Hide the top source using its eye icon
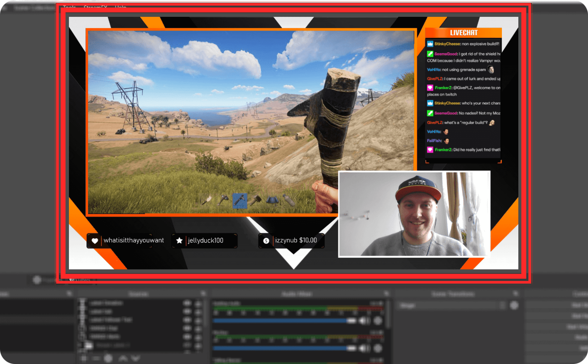588x364 pixels. click(187, 303)
